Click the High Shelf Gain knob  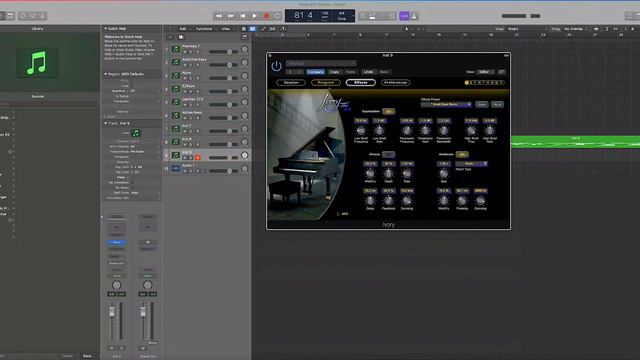[x=489, y=131]
